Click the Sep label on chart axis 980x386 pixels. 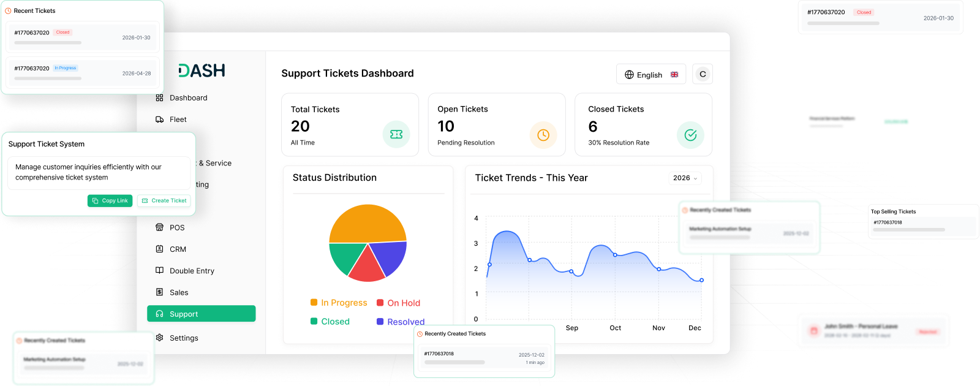[572, 328]
